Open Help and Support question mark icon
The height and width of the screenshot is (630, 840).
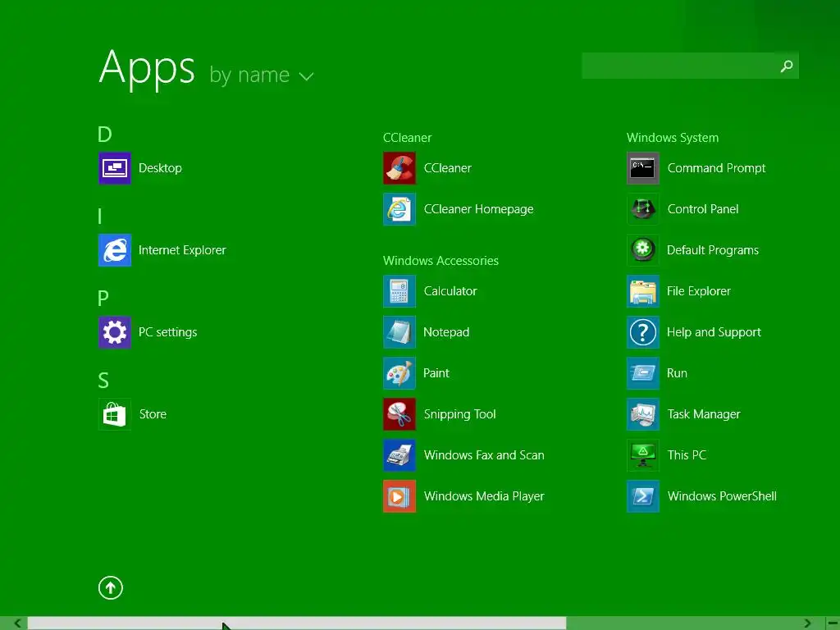pos(643,332)
